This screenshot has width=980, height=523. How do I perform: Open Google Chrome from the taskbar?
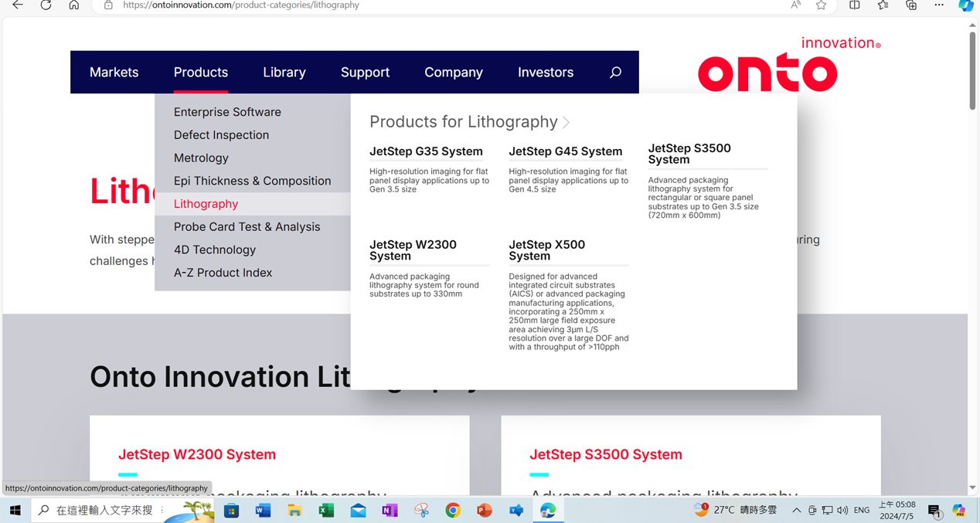click(x=453, y=511)
